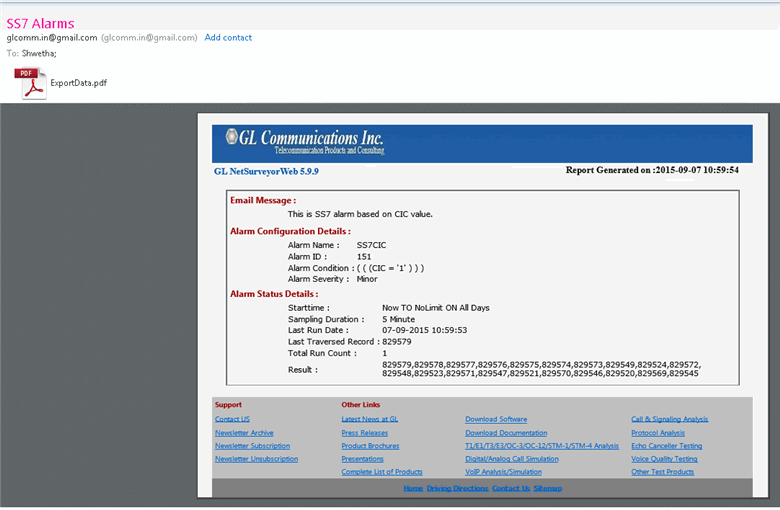Open the T1/E1/T3/E3 Analysis link

tap(542, 446)
